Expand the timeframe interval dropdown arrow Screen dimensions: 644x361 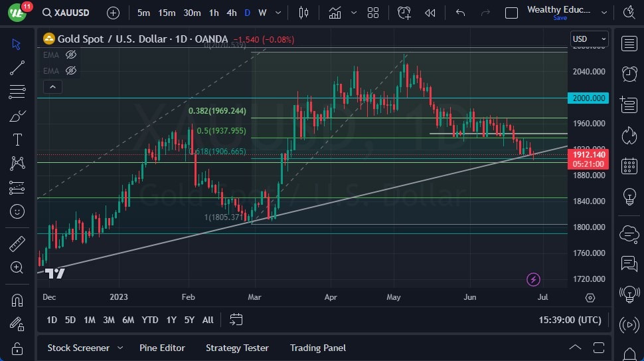[278, 13]
